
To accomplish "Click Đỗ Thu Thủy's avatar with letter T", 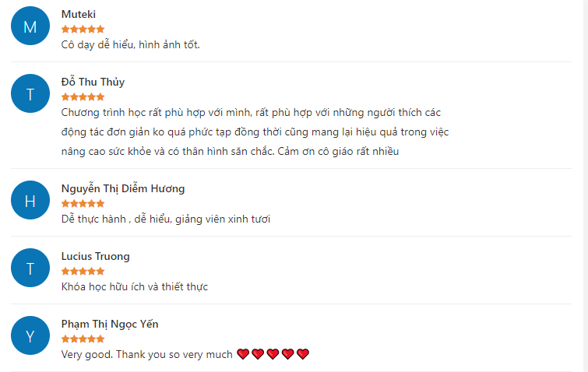I will click(30, 93).
